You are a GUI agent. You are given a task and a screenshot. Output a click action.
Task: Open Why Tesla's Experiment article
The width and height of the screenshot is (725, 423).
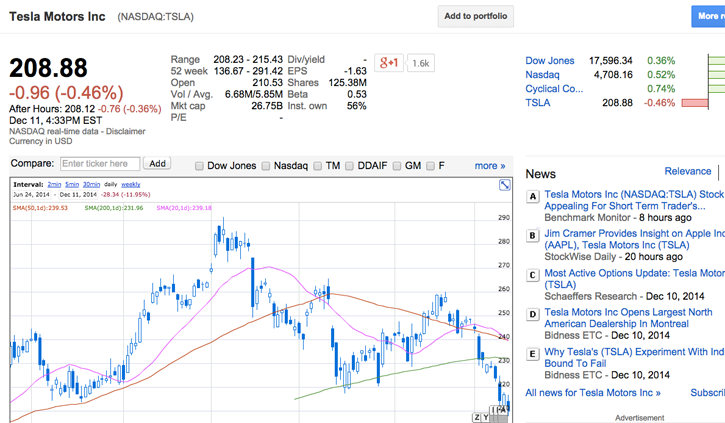tap(634, 357)
